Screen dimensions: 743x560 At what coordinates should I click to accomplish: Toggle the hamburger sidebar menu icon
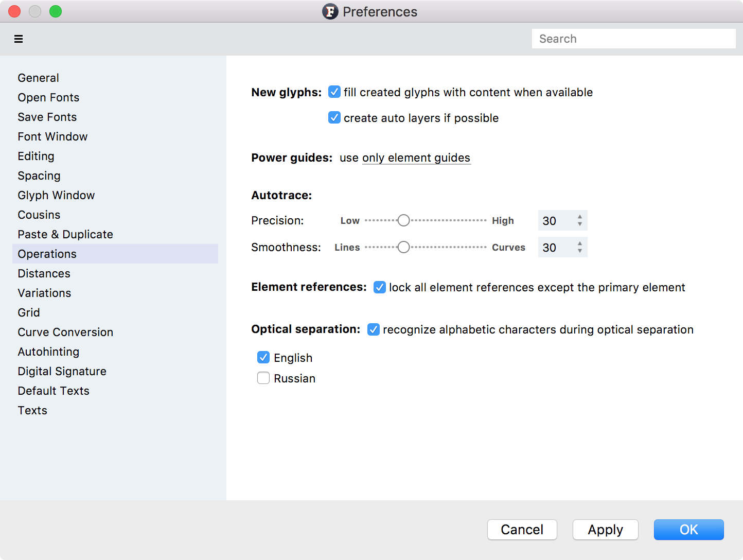(19, 39)
